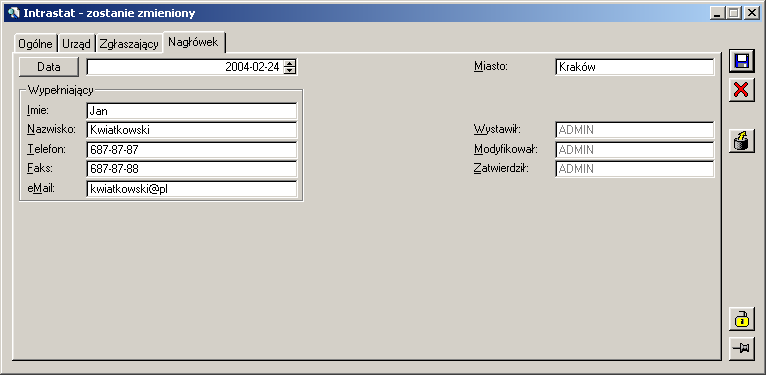Switch to the Ogólne tab
This screenshot has height=375, width=766.
pyautogui.click(x=35, y=43)
